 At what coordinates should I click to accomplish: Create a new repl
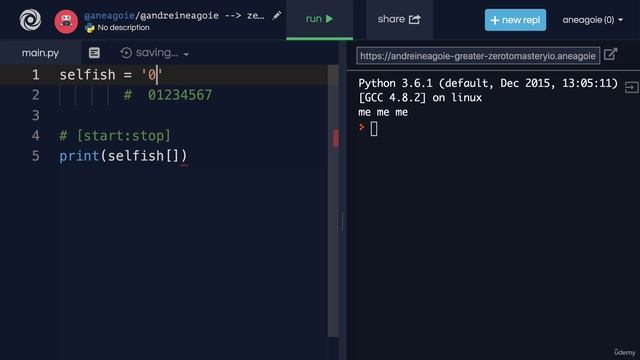click(515, 20)
